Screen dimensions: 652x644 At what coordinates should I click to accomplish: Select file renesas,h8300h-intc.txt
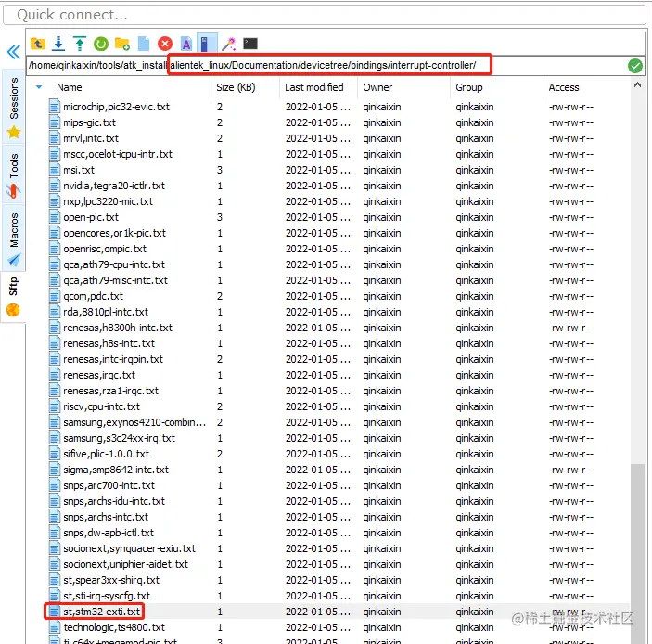pos(118,328)
